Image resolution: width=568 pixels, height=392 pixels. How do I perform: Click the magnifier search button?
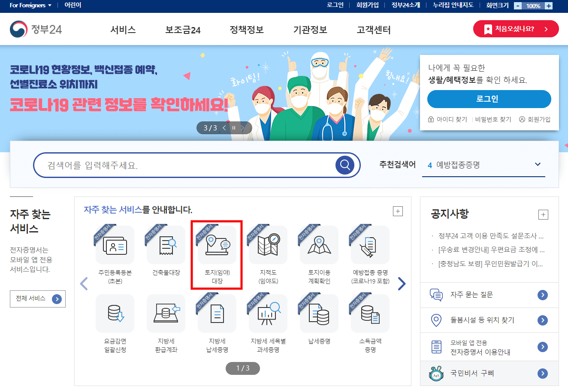[x=345, y=165]
